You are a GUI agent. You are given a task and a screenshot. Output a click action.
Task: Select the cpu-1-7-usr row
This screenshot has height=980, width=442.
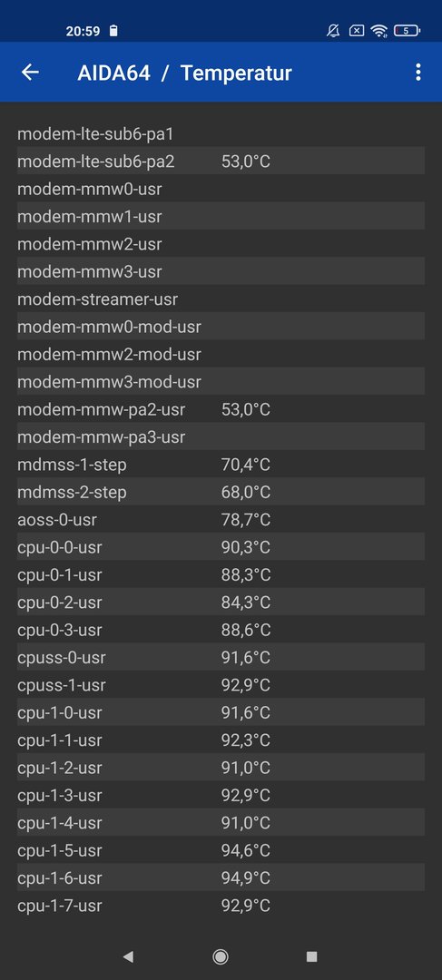click(x=221, y=906)
